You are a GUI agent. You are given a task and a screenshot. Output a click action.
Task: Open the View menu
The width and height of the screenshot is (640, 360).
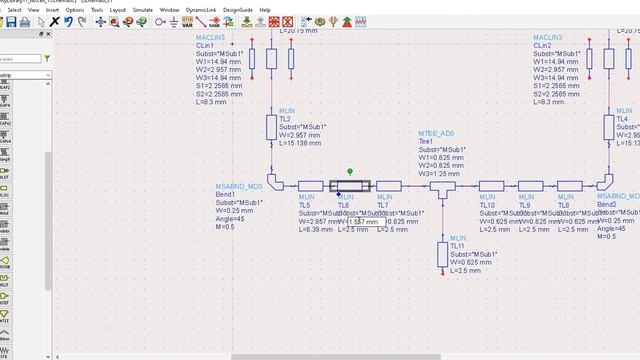pyautogui.click(x=33, y=10)
